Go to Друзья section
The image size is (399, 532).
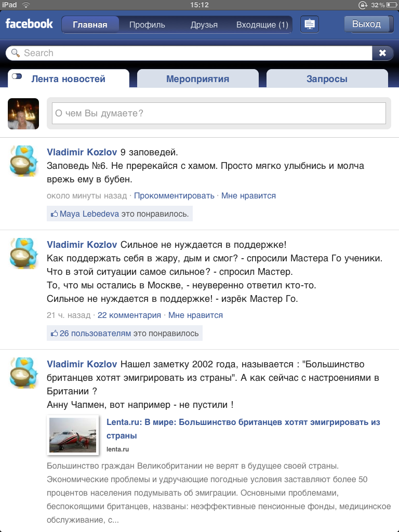204,25
